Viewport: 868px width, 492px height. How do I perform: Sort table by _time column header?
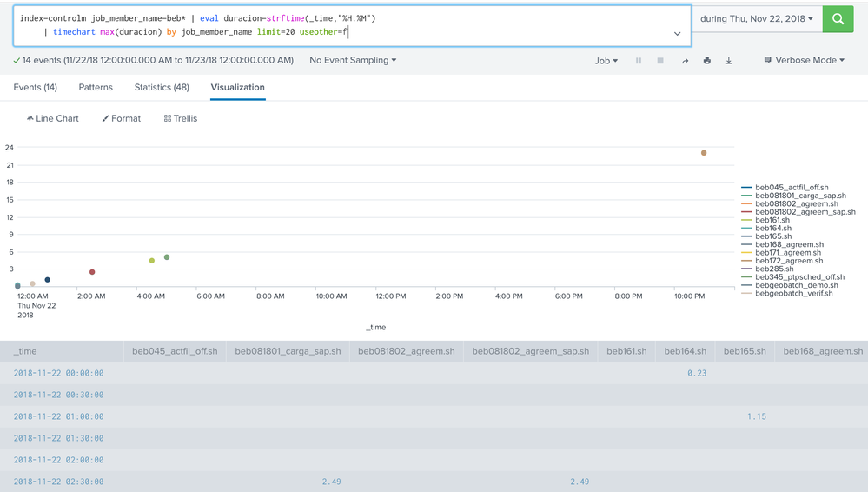click(26, 351)
